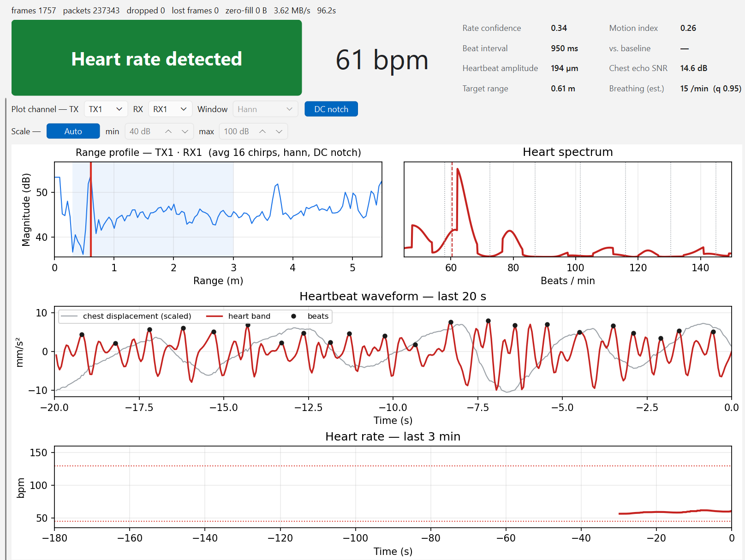Screen dimensions: 745x560
Task: Click the packets 237343 status entry
Action: pyautogui.click(x=91, y=11)
